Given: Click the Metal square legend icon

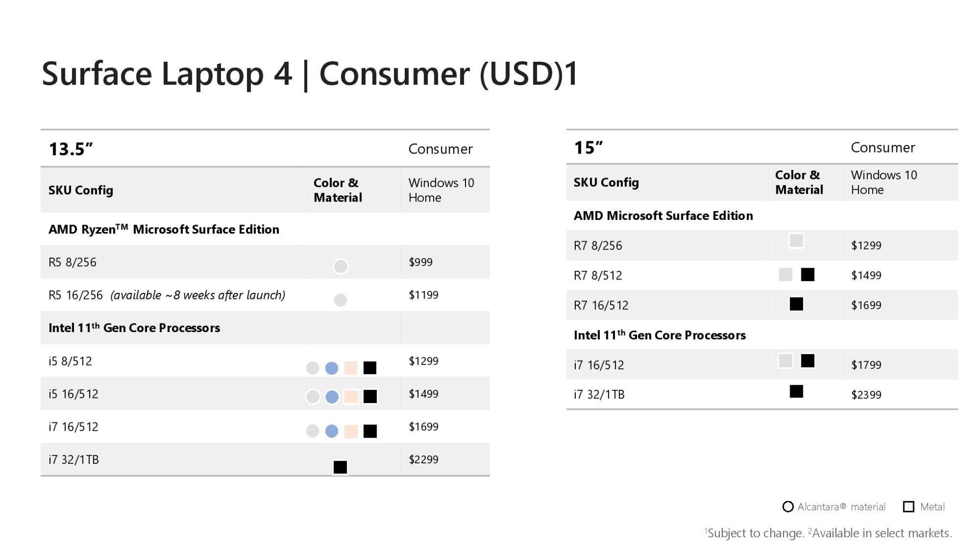Looking at the screenshot, I should coord(909,507).
